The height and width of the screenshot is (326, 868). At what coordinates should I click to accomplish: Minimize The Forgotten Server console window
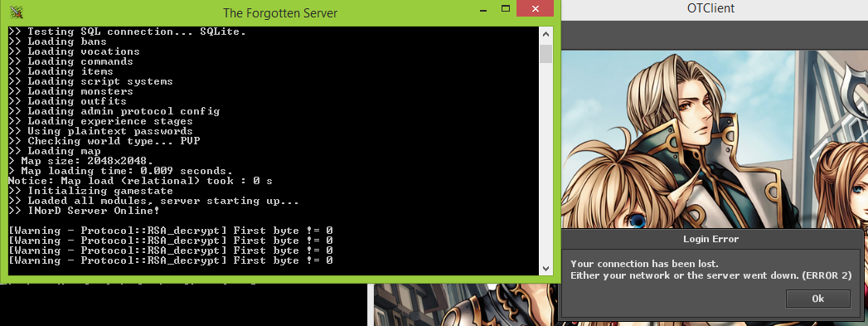[483, 11]
